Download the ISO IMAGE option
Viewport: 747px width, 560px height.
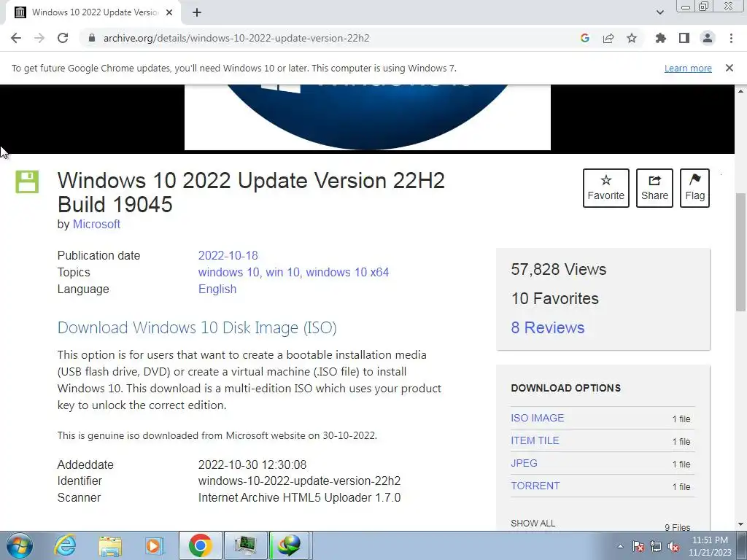pyautogui.click(x=538, y=418)
